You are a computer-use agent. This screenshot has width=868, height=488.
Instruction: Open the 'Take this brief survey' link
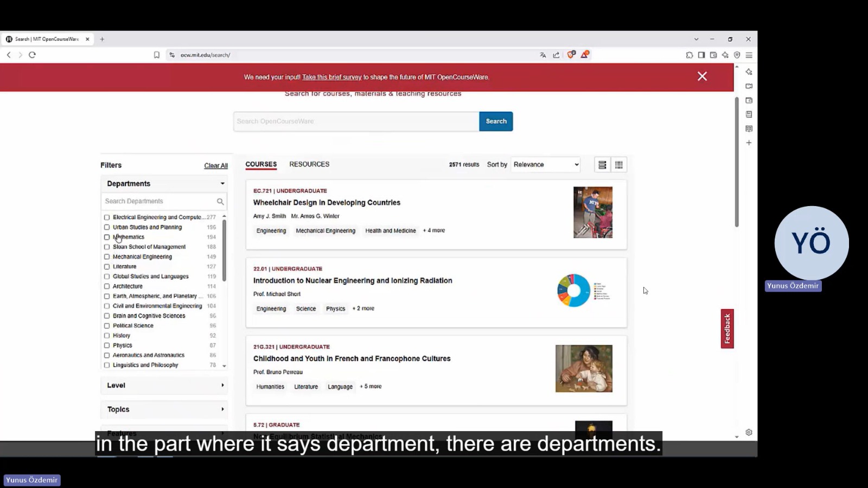[331, 77]
